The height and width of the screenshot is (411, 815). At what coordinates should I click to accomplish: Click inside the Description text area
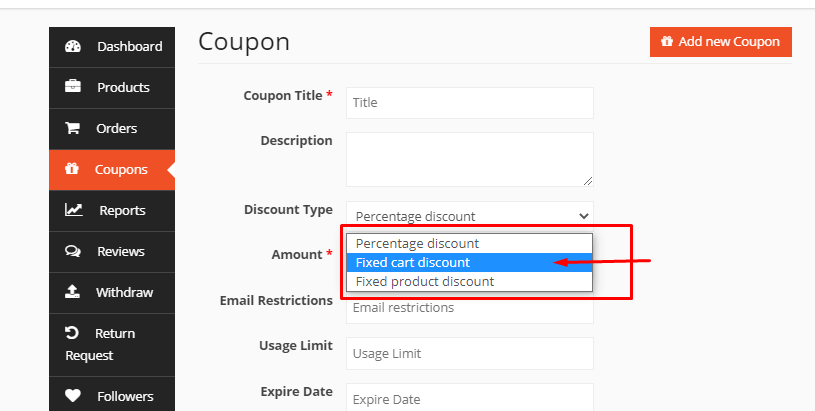point(470,158)
